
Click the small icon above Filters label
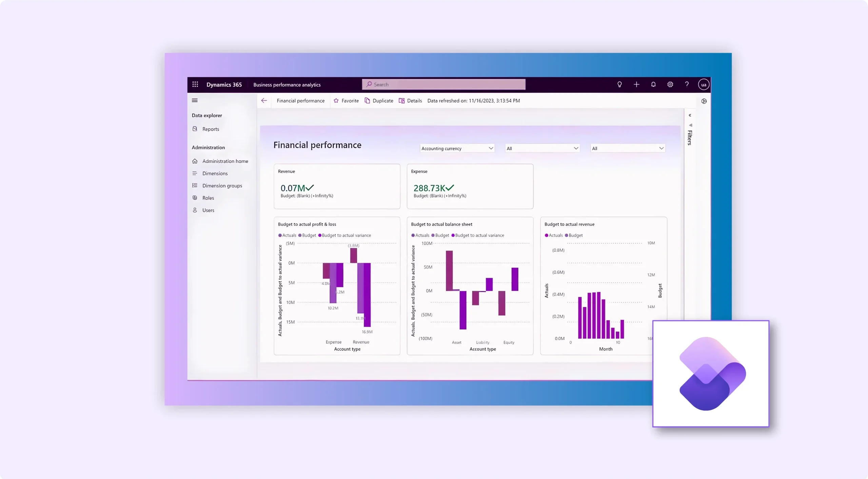coord(690,125)
